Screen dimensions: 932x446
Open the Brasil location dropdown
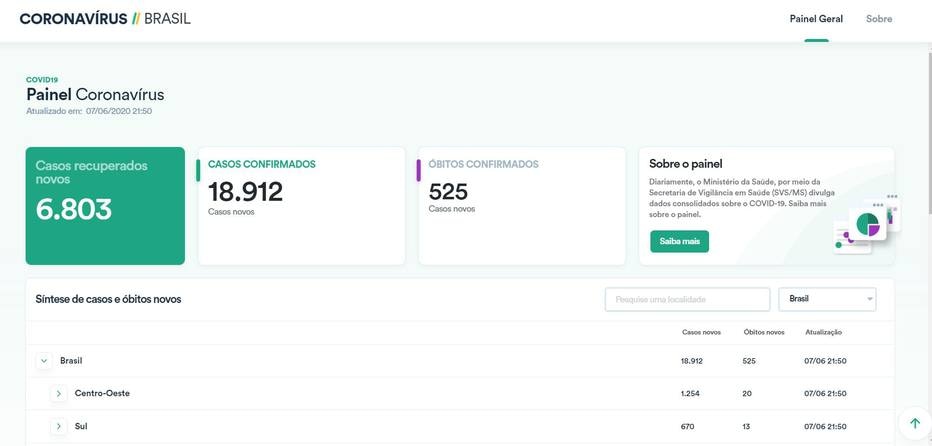[826, 299]
